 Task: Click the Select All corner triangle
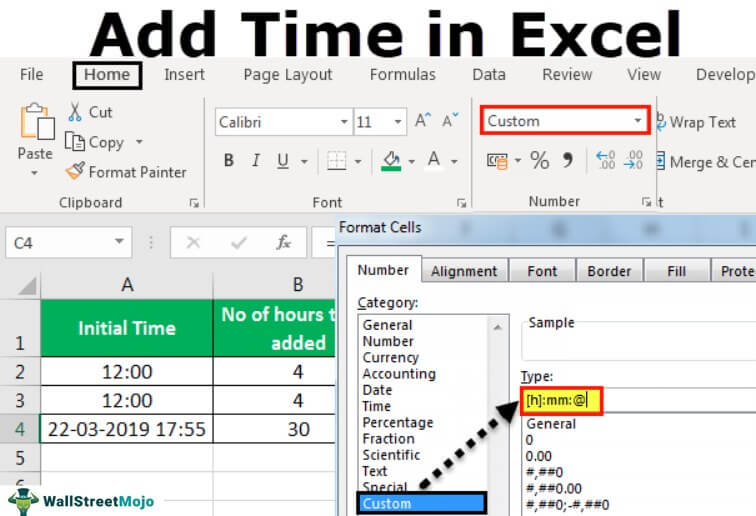(27, 285)
